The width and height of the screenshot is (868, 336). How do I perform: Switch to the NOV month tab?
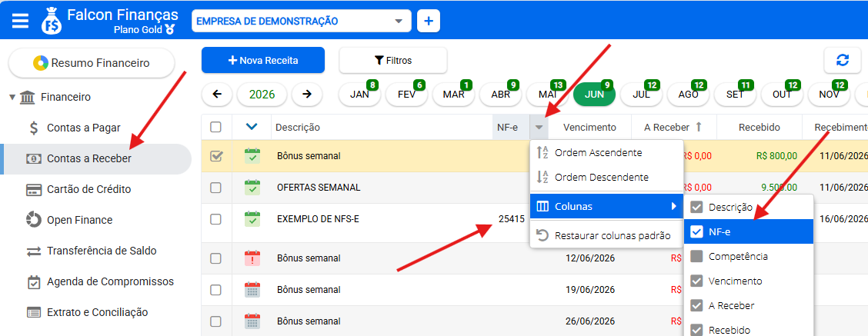[829, 94]
